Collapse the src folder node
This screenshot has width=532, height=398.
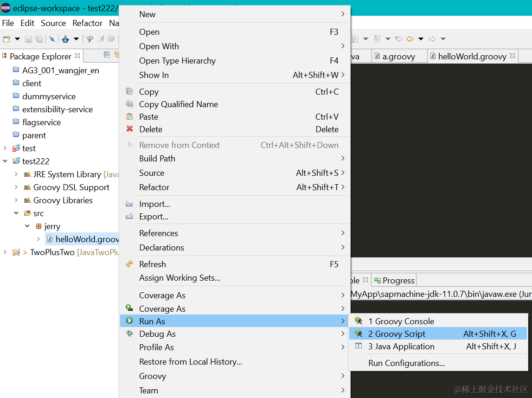tap(16, 213)
